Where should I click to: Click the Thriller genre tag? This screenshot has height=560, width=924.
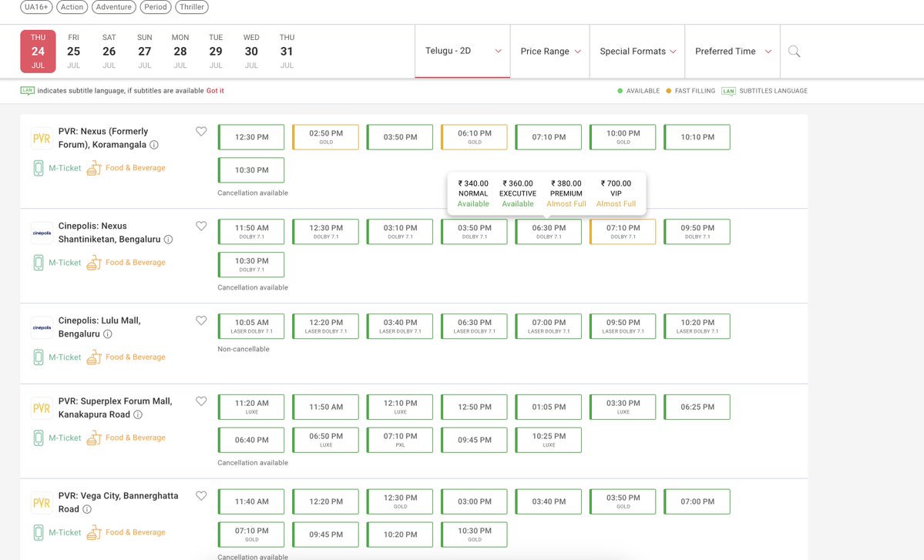tap(192, 7)
